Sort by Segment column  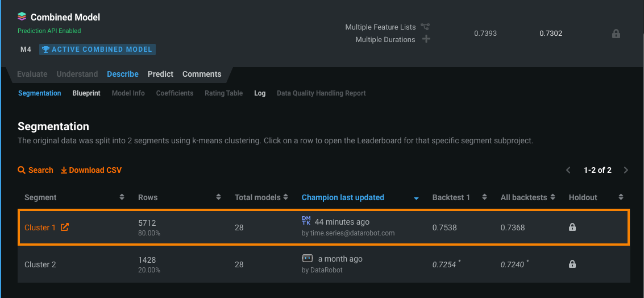[122, 197]
